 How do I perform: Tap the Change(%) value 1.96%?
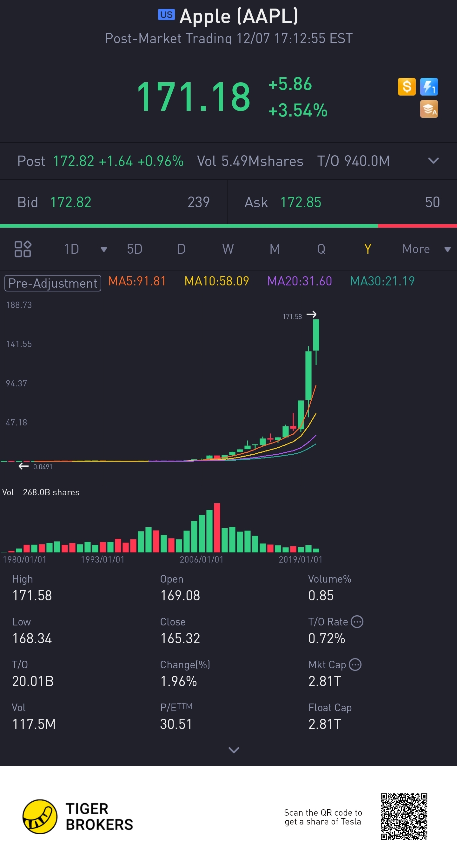coord(178,681)
